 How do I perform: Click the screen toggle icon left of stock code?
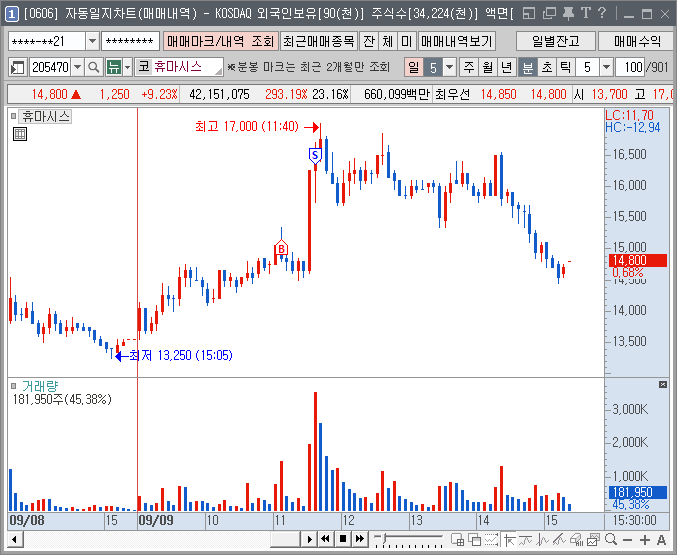pos(17,67)
